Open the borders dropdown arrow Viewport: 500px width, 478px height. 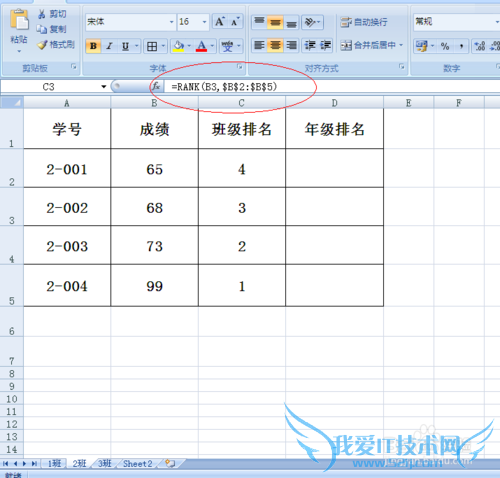pos(163,46)
